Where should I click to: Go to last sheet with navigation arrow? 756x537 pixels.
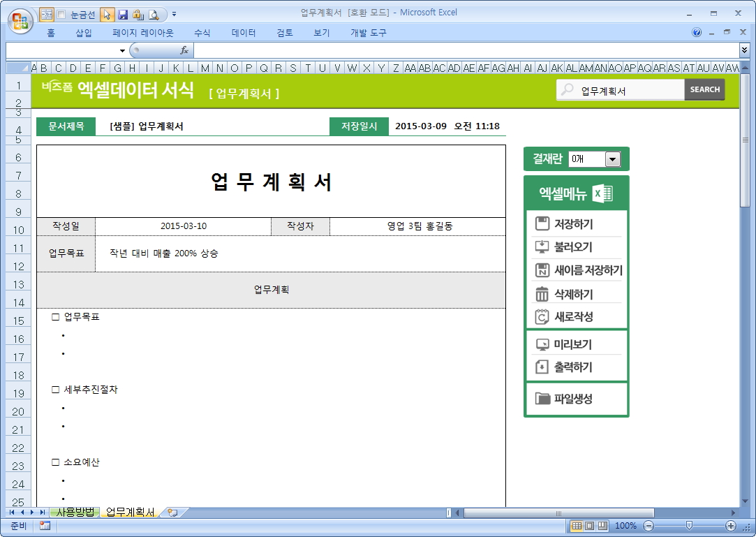pyautogui.click(x=43, y=513)
